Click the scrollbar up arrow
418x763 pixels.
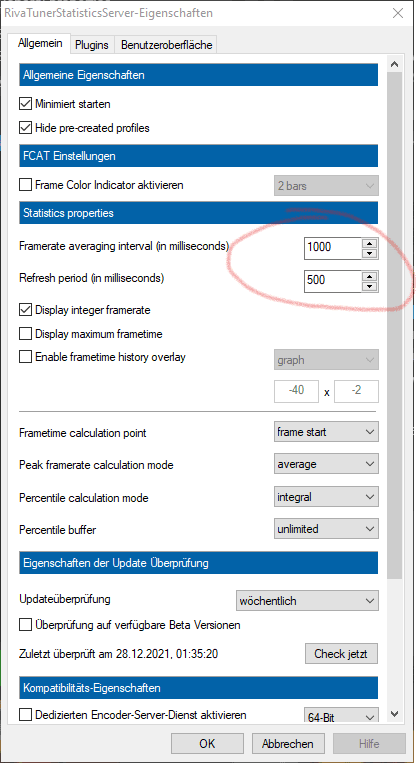395,64
